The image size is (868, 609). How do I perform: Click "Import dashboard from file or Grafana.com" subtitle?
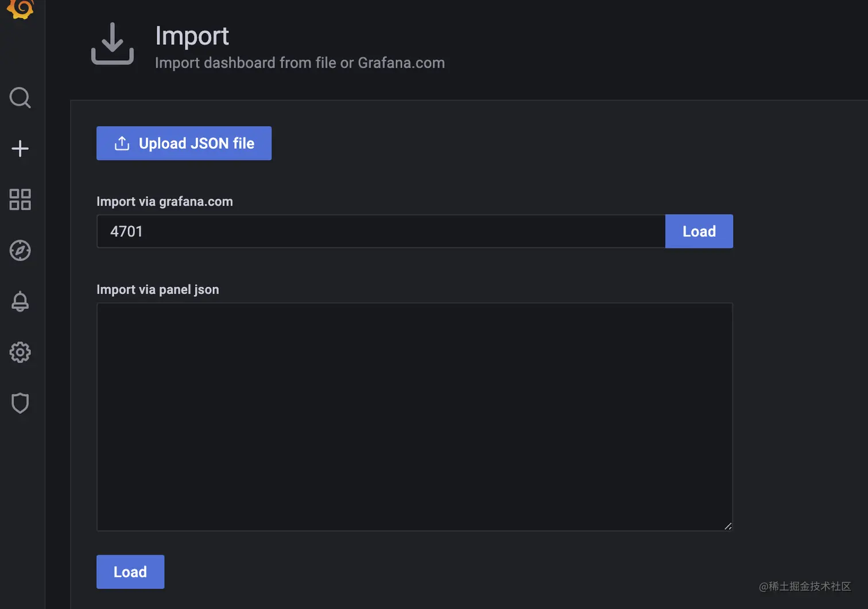(300, 63)
